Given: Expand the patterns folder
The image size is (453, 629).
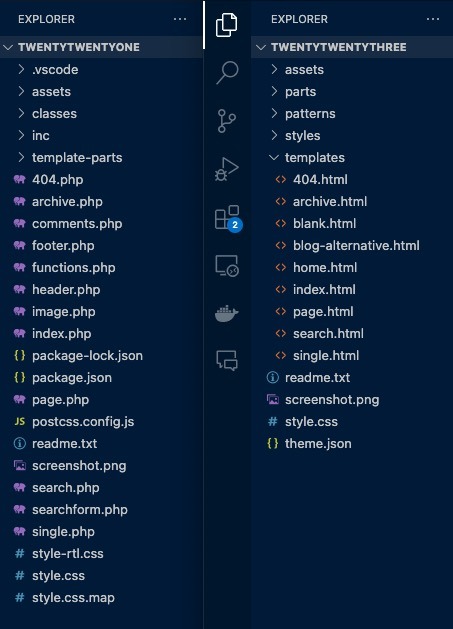Looking at the screenshot, I should [352, 114].
